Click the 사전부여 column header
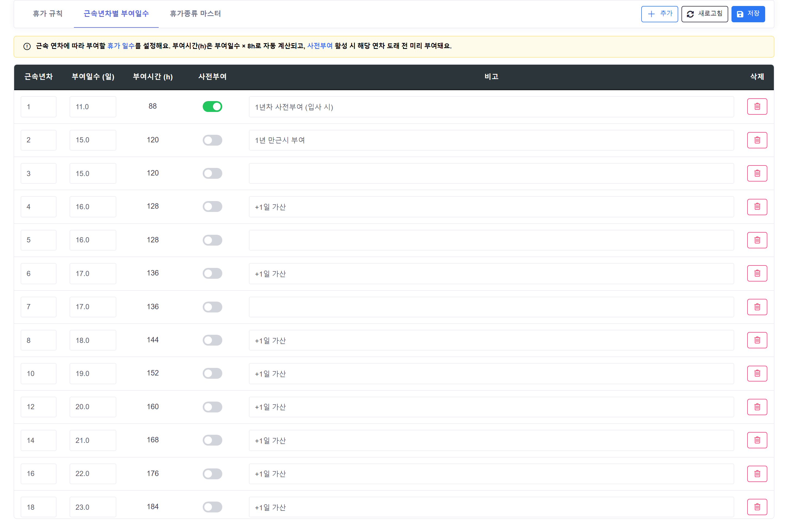The image size is (788, 532). [x=212, y=77]
